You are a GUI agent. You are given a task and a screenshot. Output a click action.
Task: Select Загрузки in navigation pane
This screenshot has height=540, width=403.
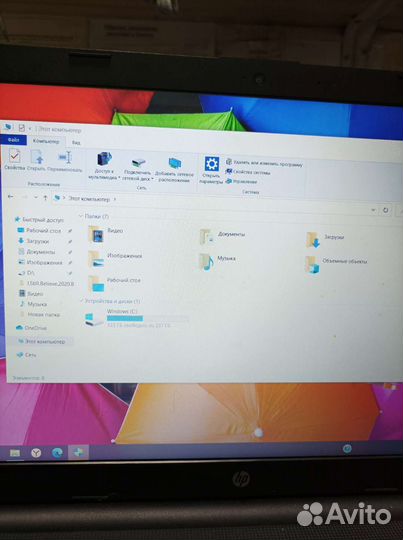click(34, 241)
